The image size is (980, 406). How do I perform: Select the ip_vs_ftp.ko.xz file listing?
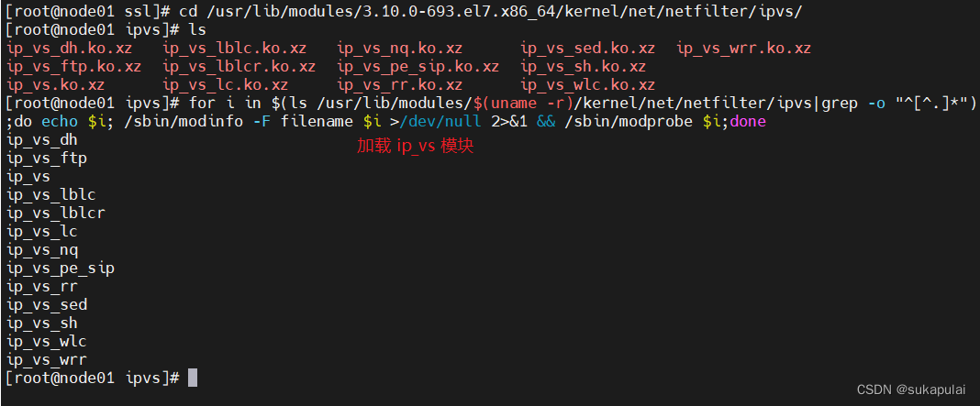coord(74,66)
